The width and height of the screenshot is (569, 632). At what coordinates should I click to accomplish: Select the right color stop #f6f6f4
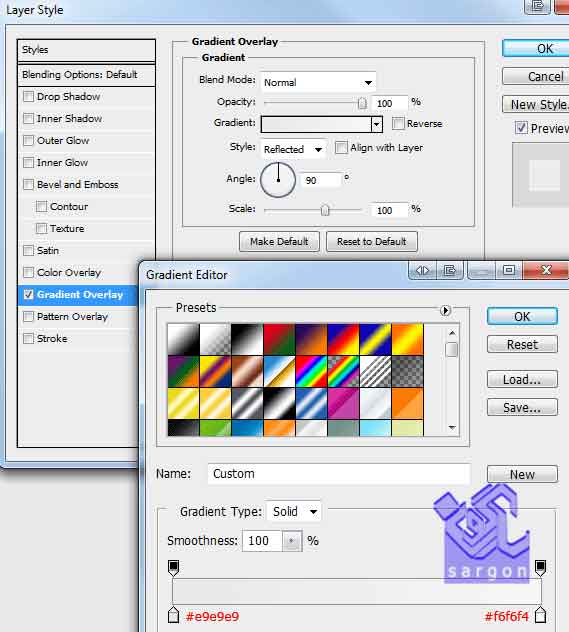(x=540, y=615)
